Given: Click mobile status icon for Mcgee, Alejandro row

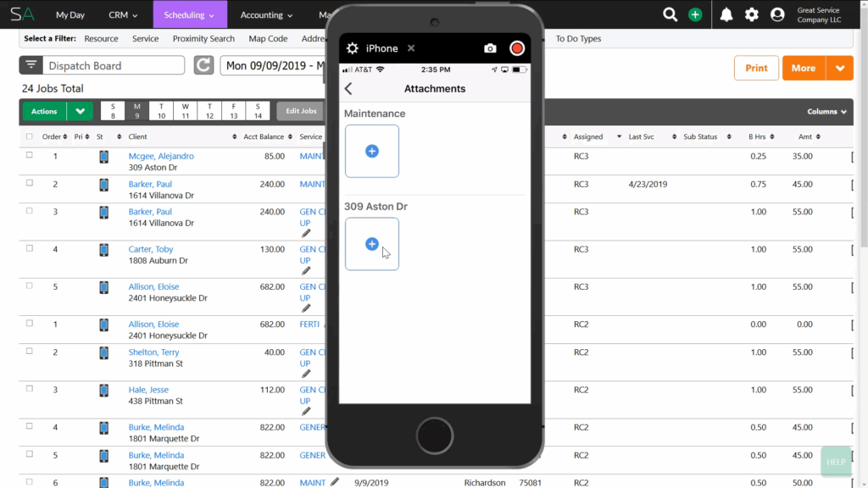Looking at the screenshot, I should [x=103, y=157].
